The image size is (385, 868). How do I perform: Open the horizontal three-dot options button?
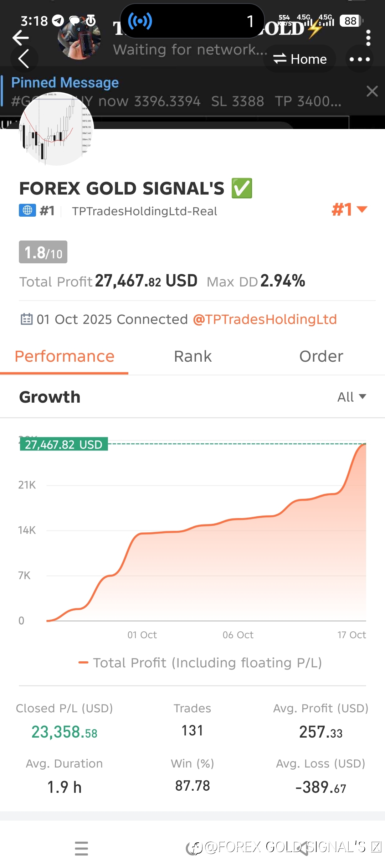click(359, 59)
